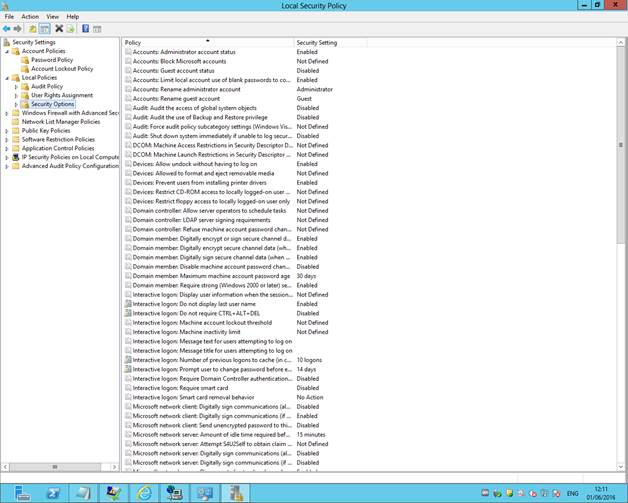Click the icon beside Interactive logon: Do not display last user name
This screenshot has height=503, width=628.
click(x=128, y=304)
